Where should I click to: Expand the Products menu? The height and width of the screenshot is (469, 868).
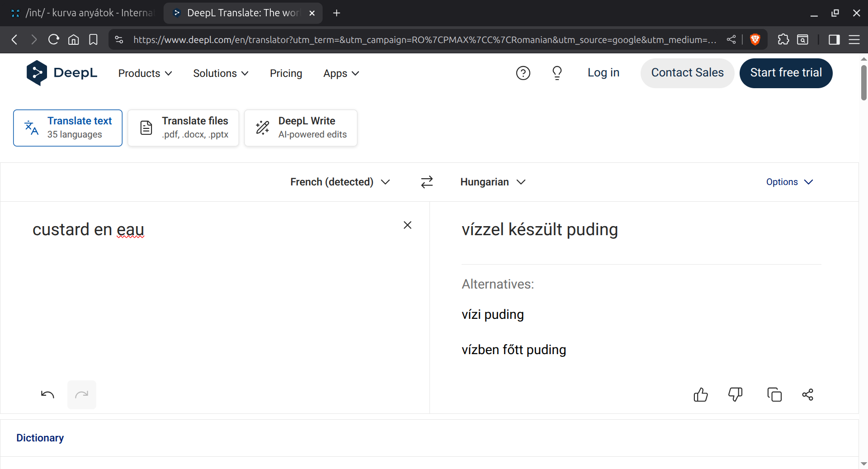(145, 73)
